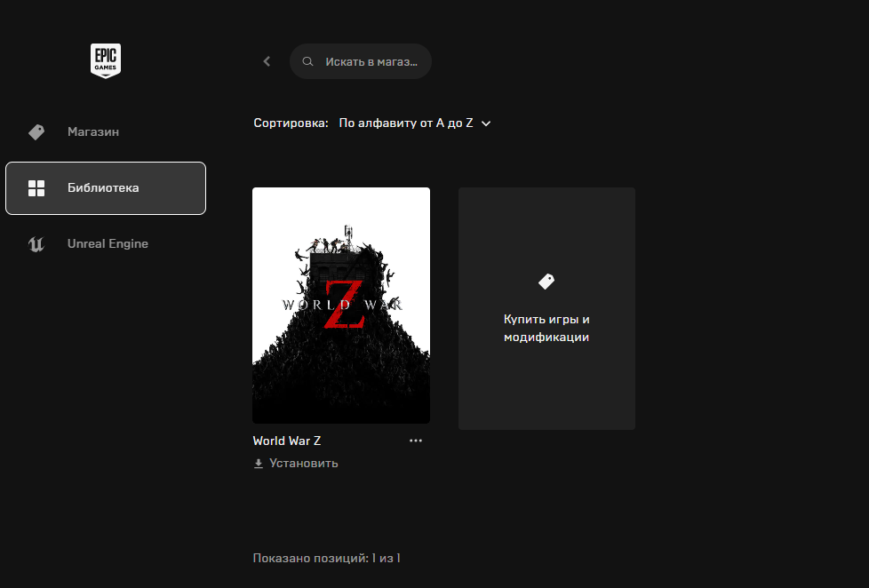Go back with the left arrow
This screenshot has width=869, height=588.
coord(267,61)
